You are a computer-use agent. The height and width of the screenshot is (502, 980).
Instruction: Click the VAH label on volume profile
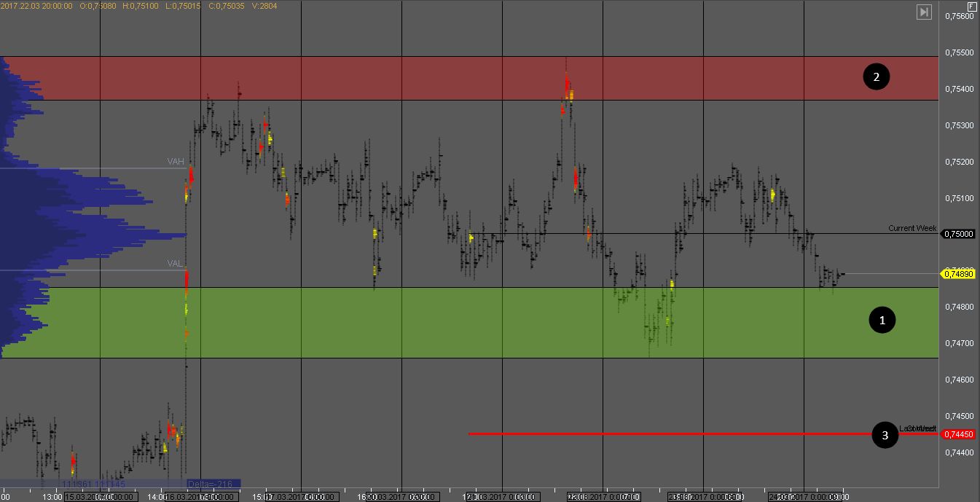pos(176,162)
